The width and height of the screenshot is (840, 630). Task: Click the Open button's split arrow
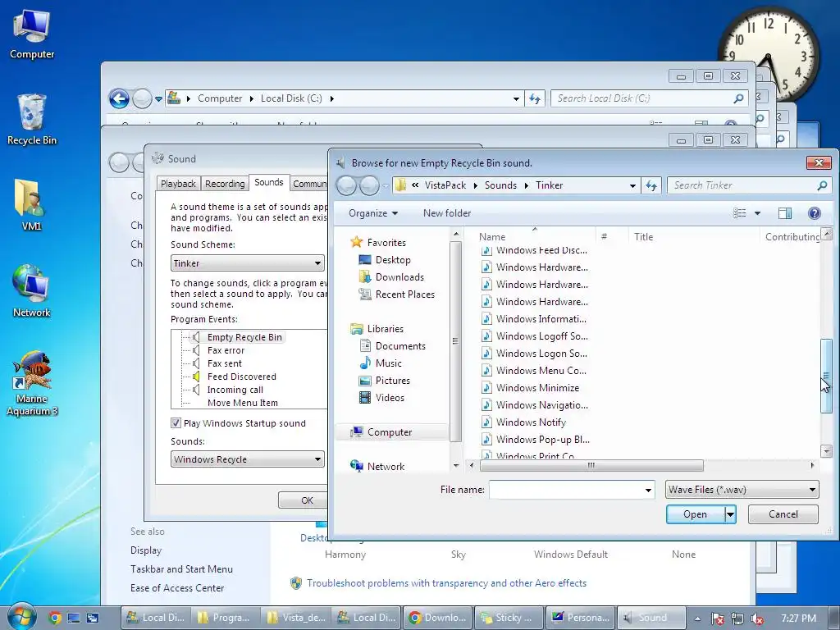(x=729, y=514)
